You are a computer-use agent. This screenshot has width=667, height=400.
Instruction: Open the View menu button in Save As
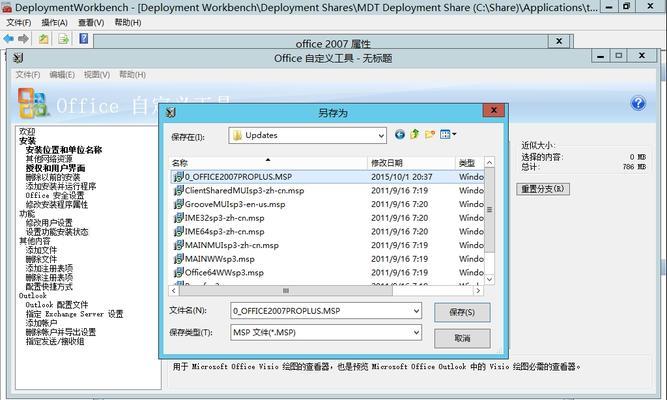[x=448, y=135]
